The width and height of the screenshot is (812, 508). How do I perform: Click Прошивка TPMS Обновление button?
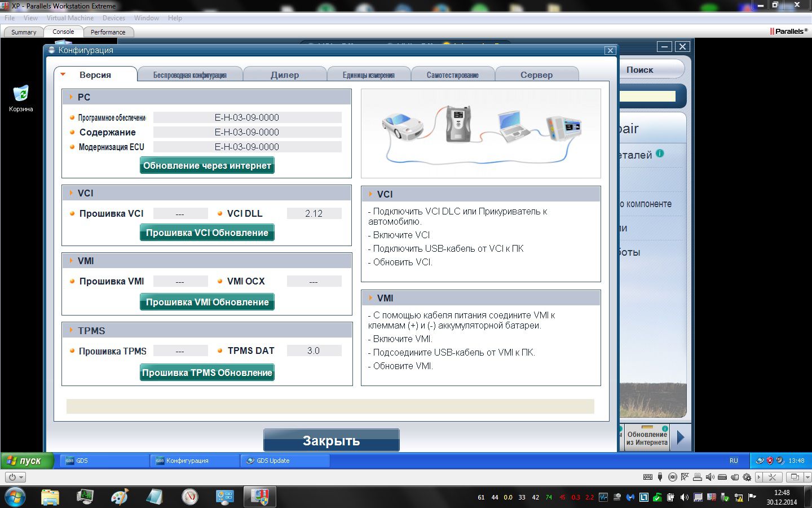pos(207,373)
